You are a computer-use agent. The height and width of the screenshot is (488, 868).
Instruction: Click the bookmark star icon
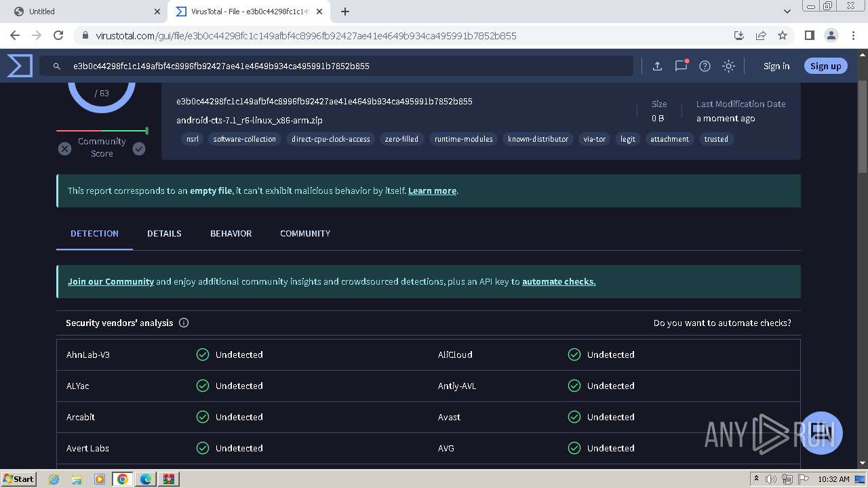tap(783, 35)
